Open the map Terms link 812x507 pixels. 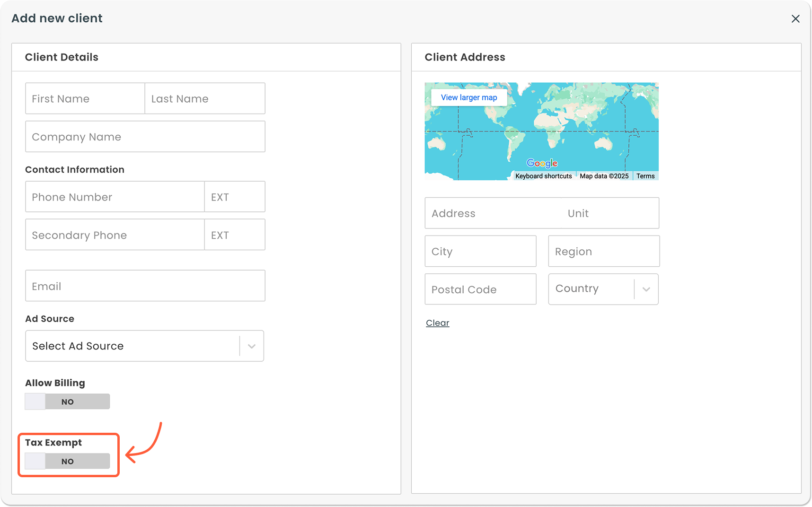tap(645, 176)
